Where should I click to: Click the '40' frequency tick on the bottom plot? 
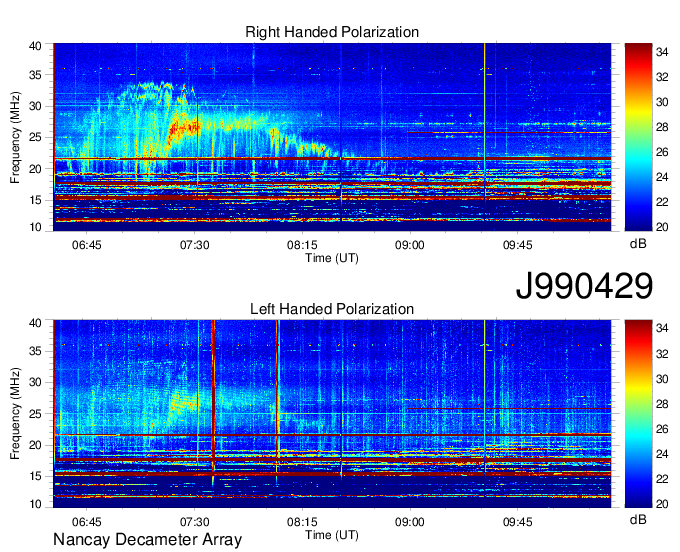coord(35,323)
